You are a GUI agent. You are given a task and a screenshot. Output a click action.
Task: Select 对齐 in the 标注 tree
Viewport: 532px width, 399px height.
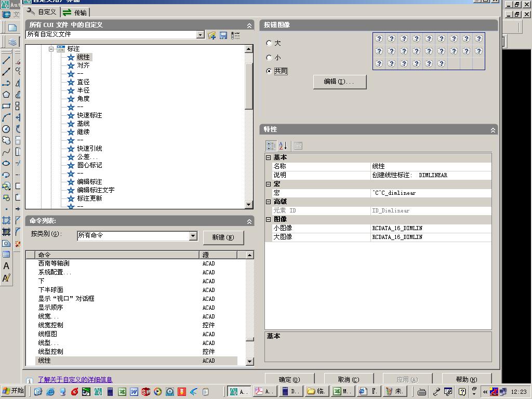point(83,65)
